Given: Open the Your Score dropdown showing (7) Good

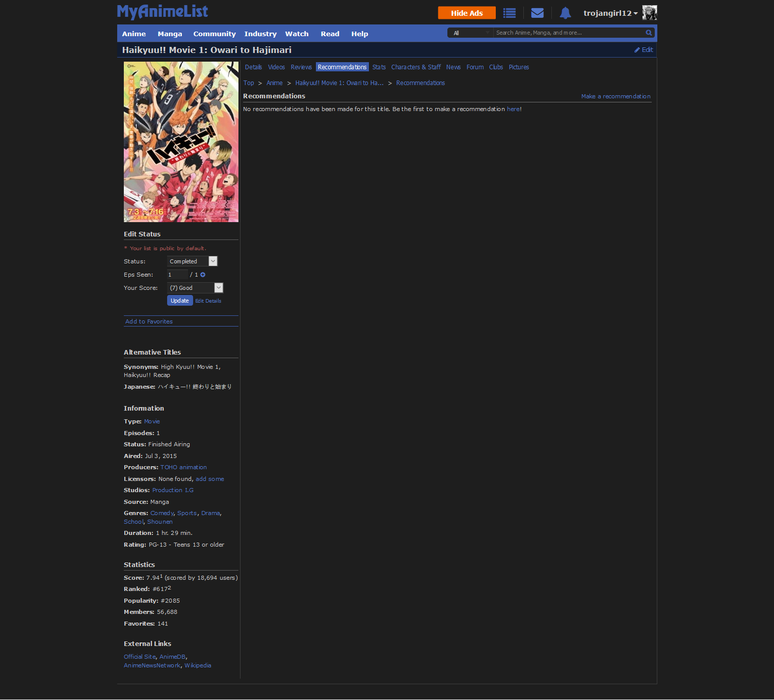Looking at the screenshot, I should point(195,288).
